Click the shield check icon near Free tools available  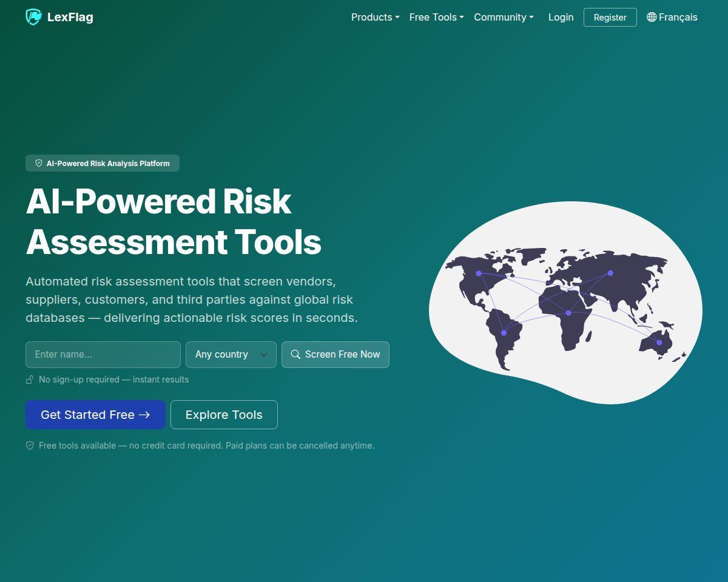pos(30,446)
